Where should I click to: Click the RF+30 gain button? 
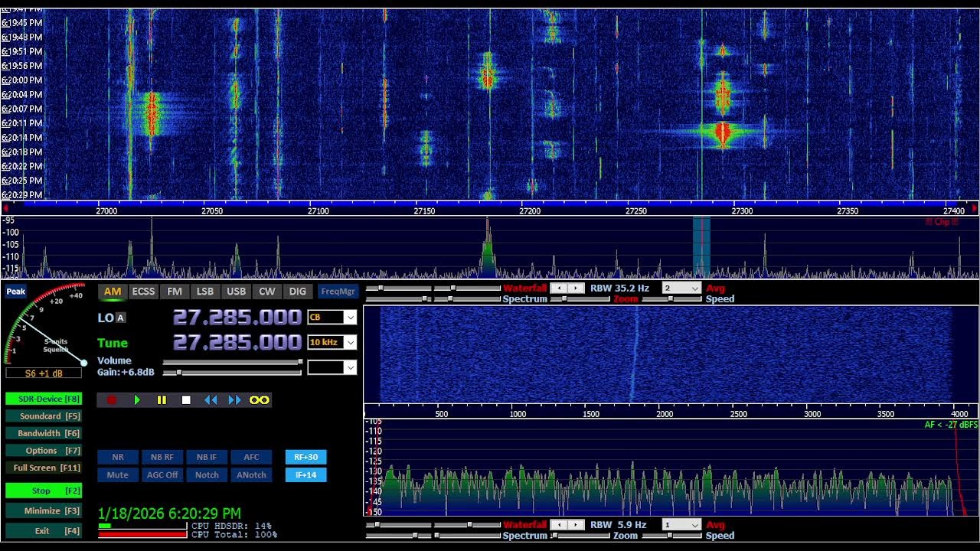click(x=305, y=457)
